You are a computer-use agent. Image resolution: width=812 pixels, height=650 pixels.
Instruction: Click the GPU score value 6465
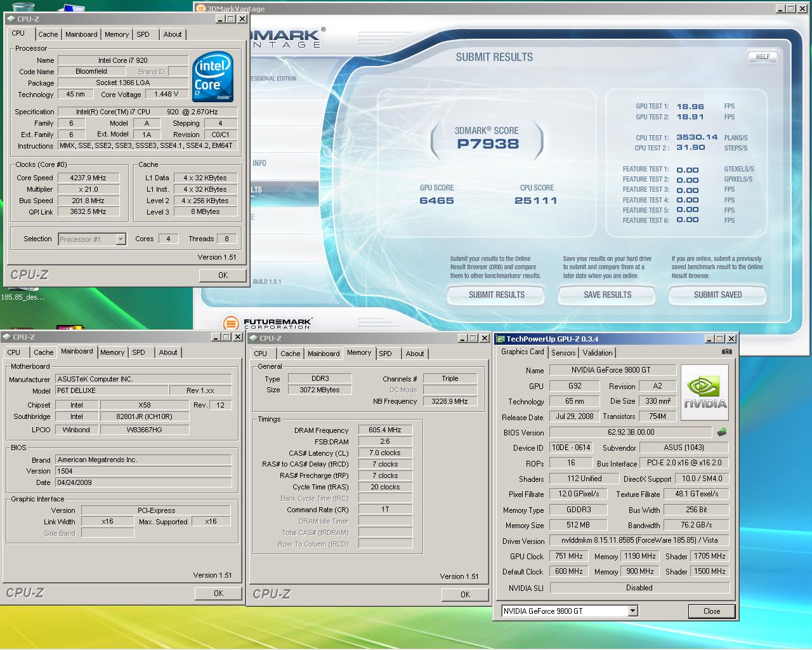point(436,201)
